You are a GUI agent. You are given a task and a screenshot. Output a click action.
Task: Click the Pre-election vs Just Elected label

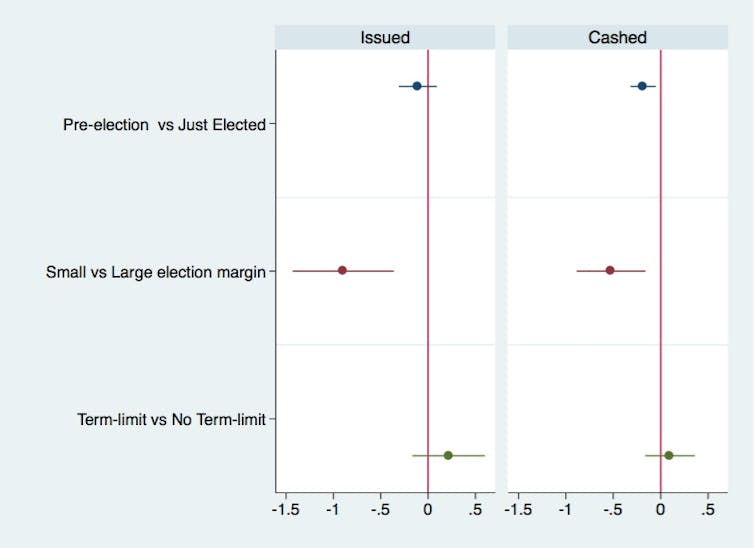164,125
